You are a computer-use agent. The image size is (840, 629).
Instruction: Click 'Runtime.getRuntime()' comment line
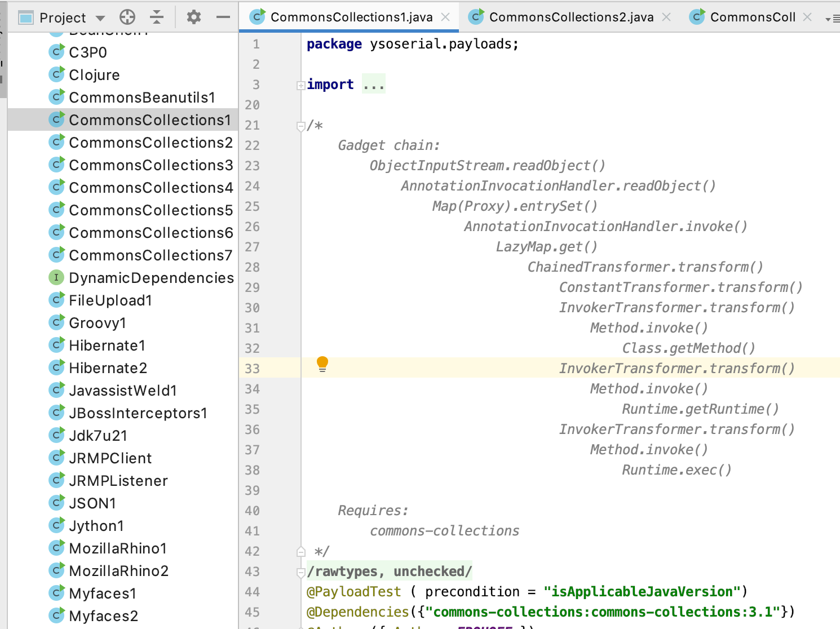[700, 409]
